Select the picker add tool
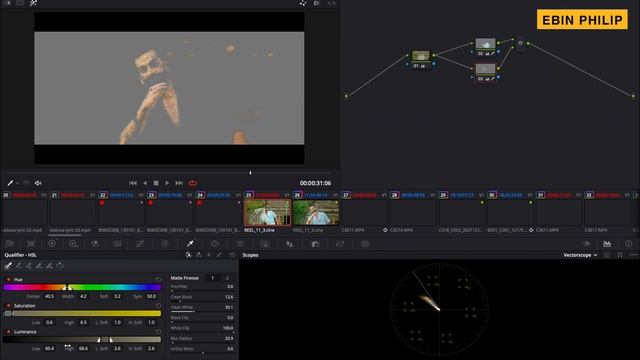Image resolution: width=640 pixels, height=360 pixels. (x=29, y=266)
